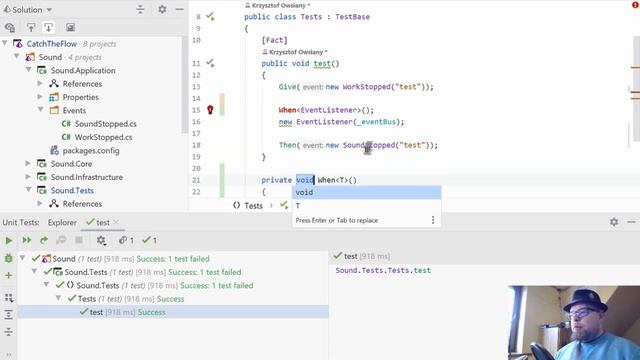The width and height of the screenshot is (640, 360).
Task: Expand the Sound.Core project
Action: [28, 163]
